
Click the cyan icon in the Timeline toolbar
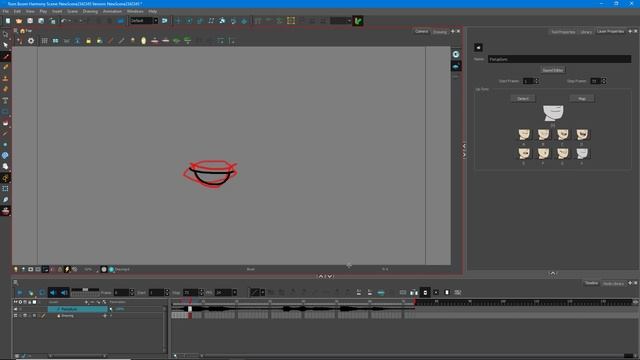(381, 293)
